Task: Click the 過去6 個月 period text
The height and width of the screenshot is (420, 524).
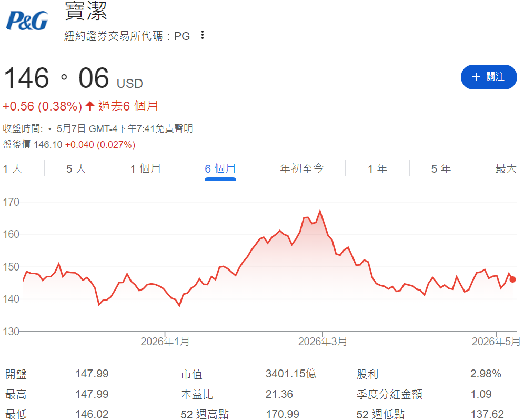Action: tap(128, 106)
